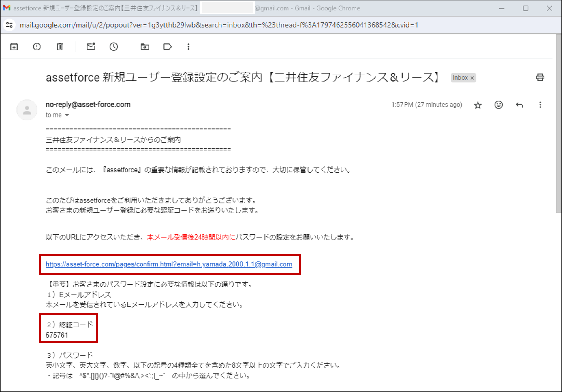Snooze this email with the clock icon
Screen dimensions: 562x392
pos(114,47)
